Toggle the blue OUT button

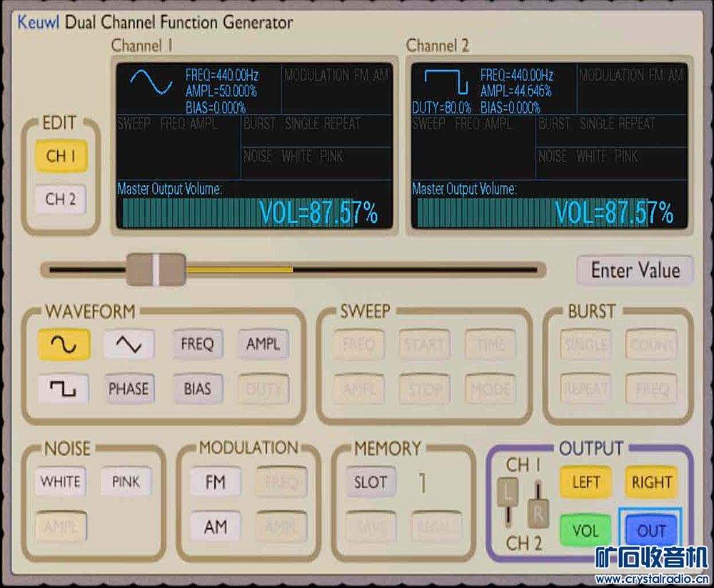[651, 530]
